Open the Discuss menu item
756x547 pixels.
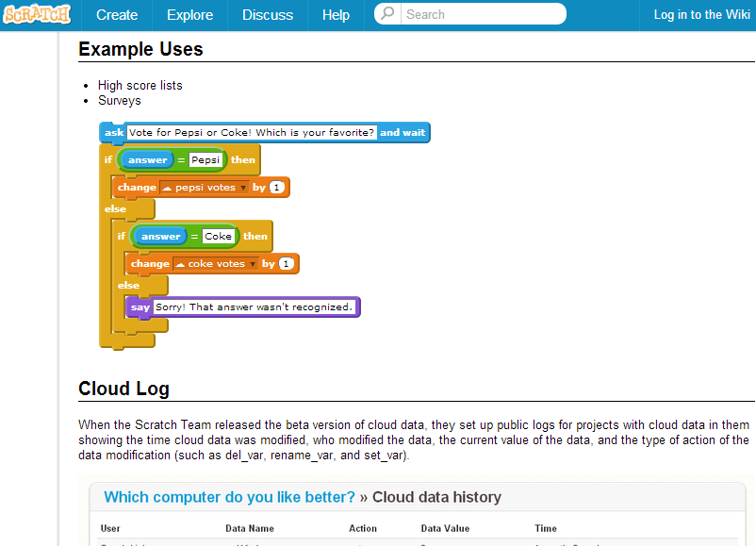click(268, 15)
